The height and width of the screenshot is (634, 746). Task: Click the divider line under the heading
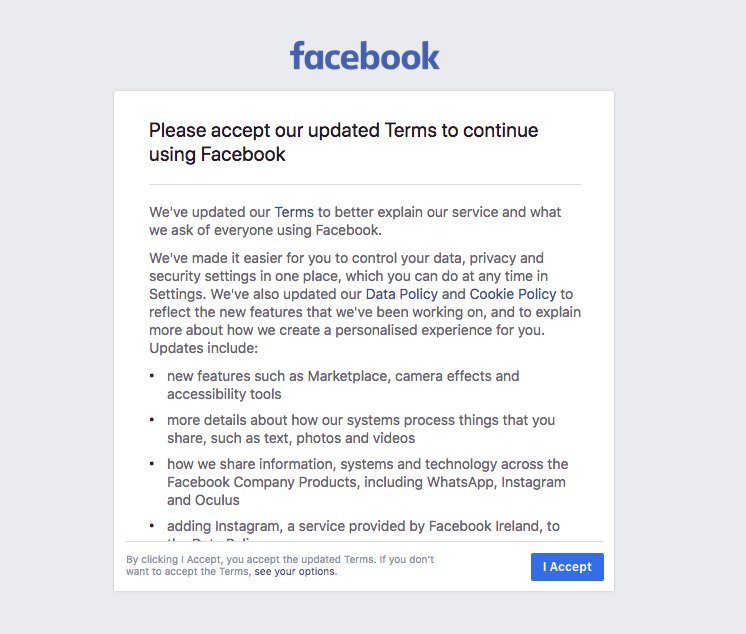click(x=364, y=185)
